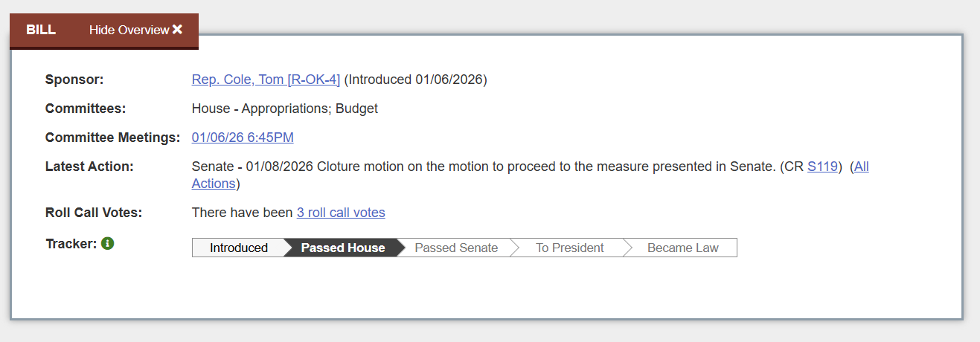Click the Sponsor label
Screen dimensions: 980x342
(74, 80)
